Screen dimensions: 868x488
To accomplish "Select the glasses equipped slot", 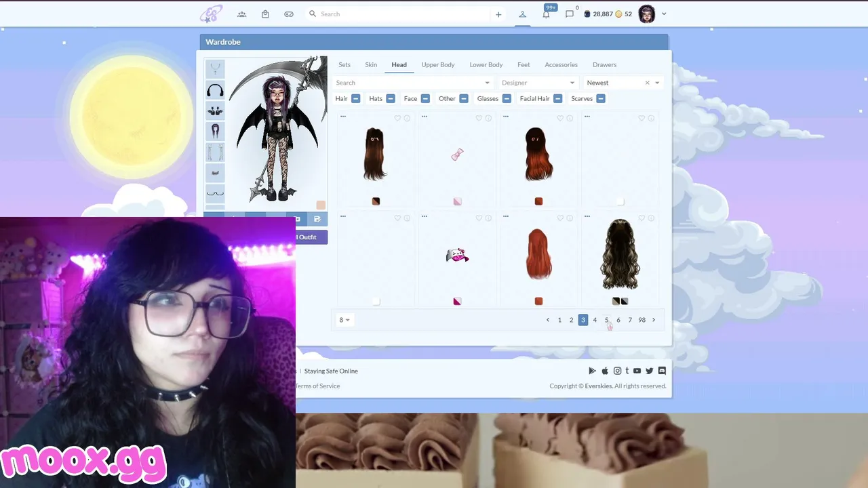I will (x=215, y=193).
